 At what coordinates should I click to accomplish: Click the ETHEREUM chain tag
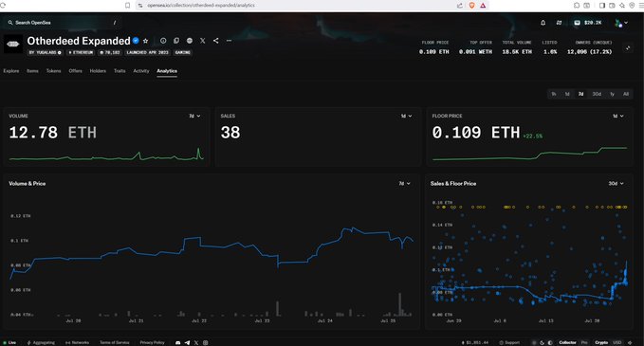click(81, 52)
